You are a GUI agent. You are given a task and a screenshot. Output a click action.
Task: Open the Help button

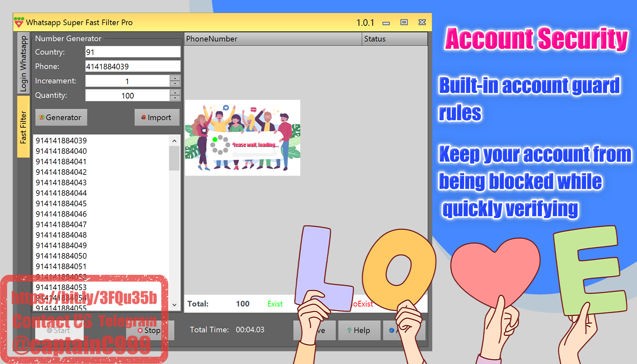[x=359, y=330]
